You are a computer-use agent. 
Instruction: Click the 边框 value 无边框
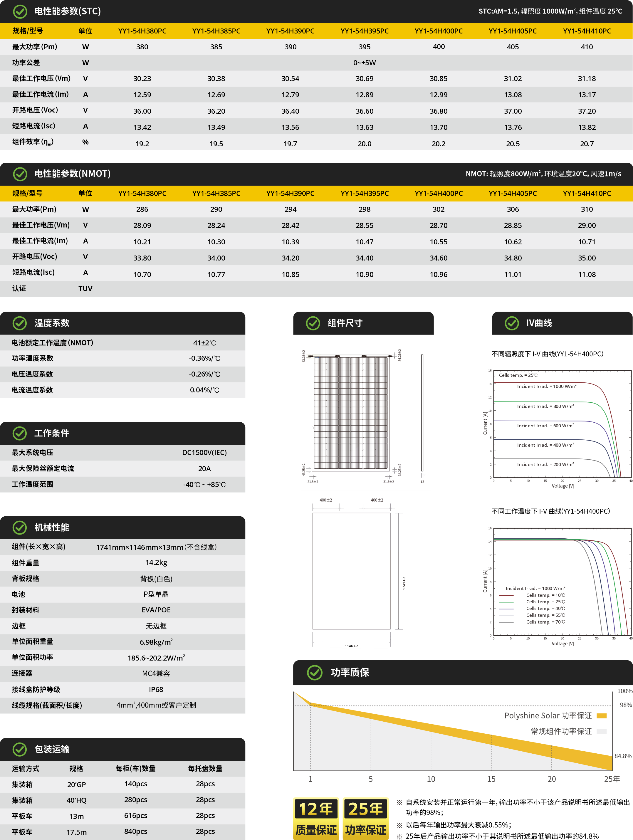pos(156,626)
